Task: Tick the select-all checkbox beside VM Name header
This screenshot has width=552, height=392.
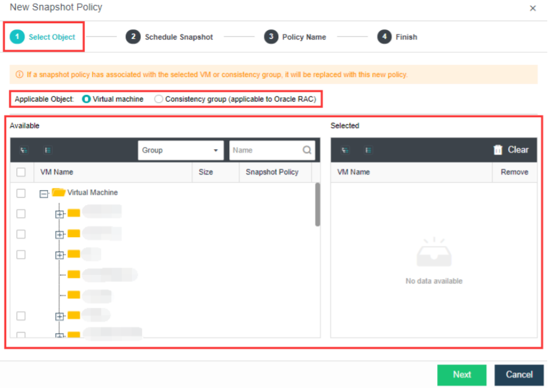Action: (x=21, y=173)
